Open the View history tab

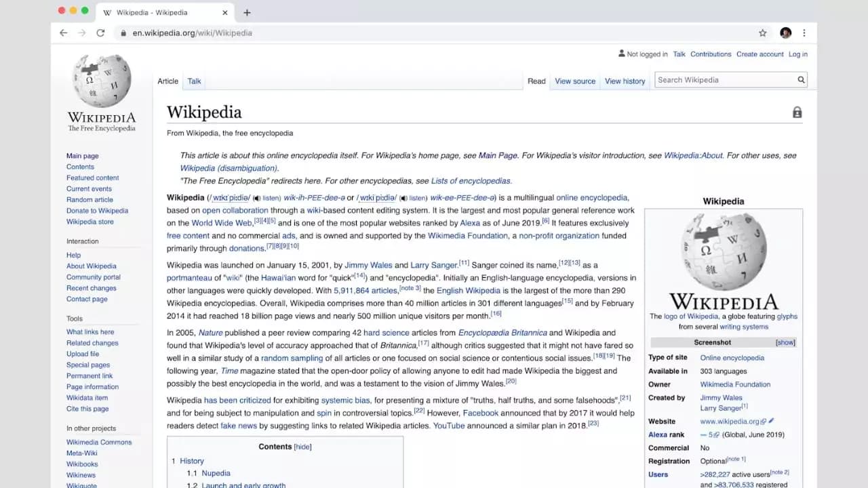625,81
